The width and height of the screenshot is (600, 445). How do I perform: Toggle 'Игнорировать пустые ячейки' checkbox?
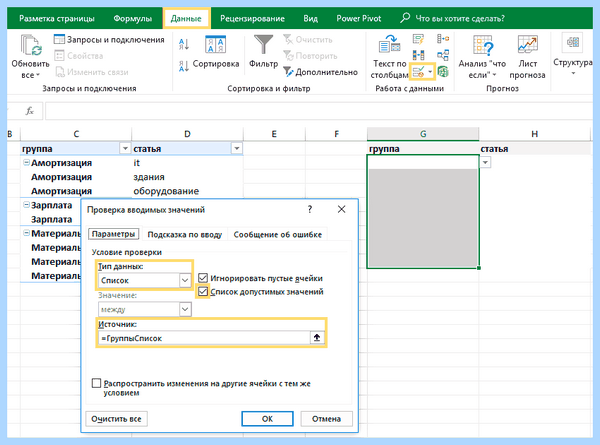[203, 278]
